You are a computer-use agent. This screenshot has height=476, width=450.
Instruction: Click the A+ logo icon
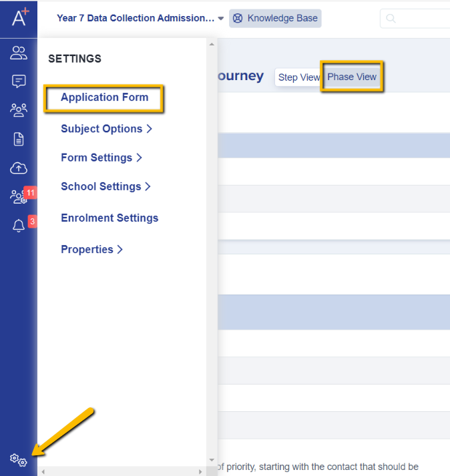tap(20, 17)
